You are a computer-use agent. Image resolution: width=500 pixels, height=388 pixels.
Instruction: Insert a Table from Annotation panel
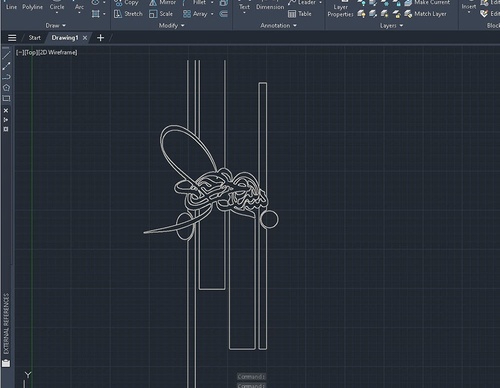click(x=300, y=14)
